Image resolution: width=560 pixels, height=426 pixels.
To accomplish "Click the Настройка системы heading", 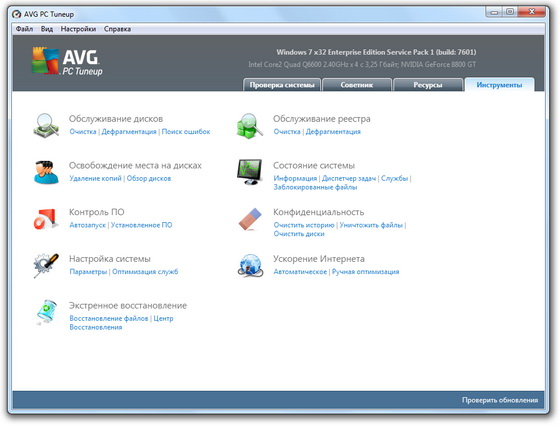I will click(110, 259).
